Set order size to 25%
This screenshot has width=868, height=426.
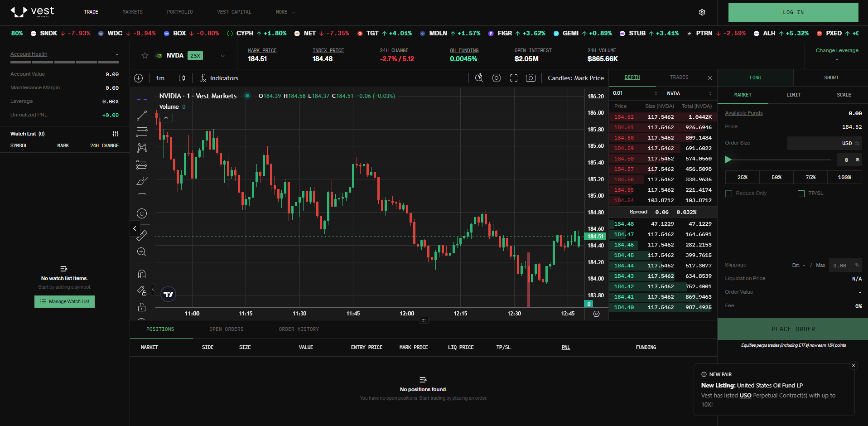pos(742,177)
